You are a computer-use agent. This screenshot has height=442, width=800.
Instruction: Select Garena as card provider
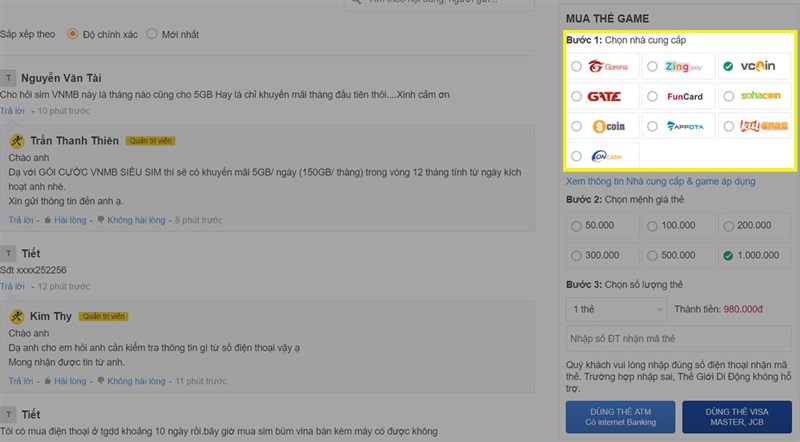click(602, 66)
